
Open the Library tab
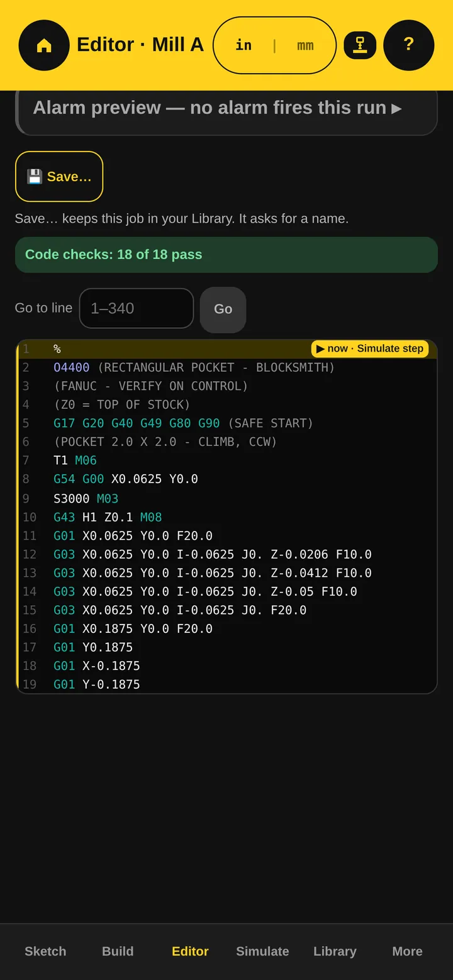335,951
